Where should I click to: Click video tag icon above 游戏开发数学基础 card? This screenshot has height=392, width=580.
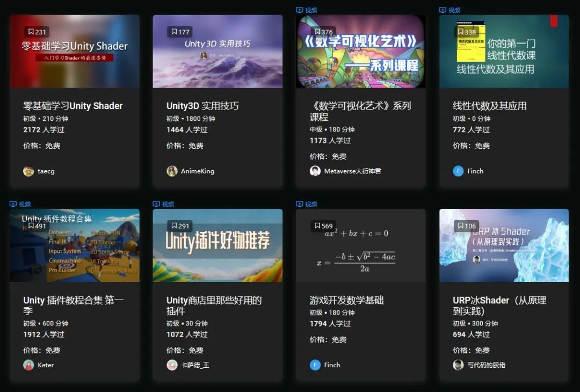click(300, 204)
